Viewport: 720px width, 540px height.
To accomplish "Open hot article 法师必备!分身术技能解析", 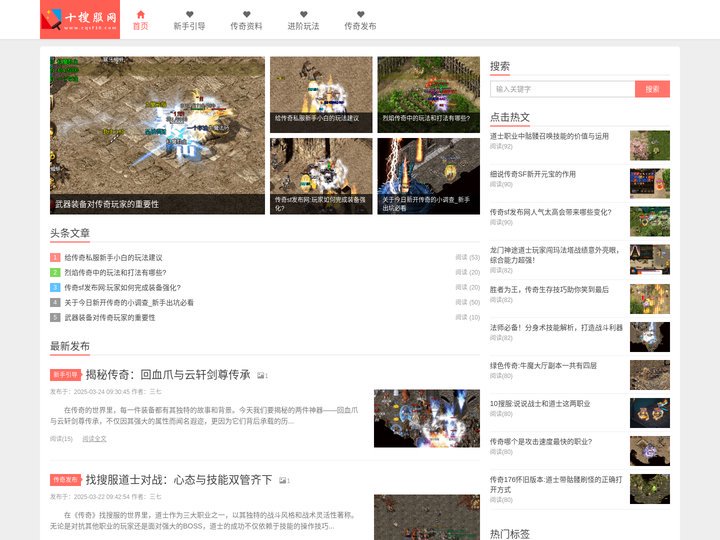I will pos(556,328).
